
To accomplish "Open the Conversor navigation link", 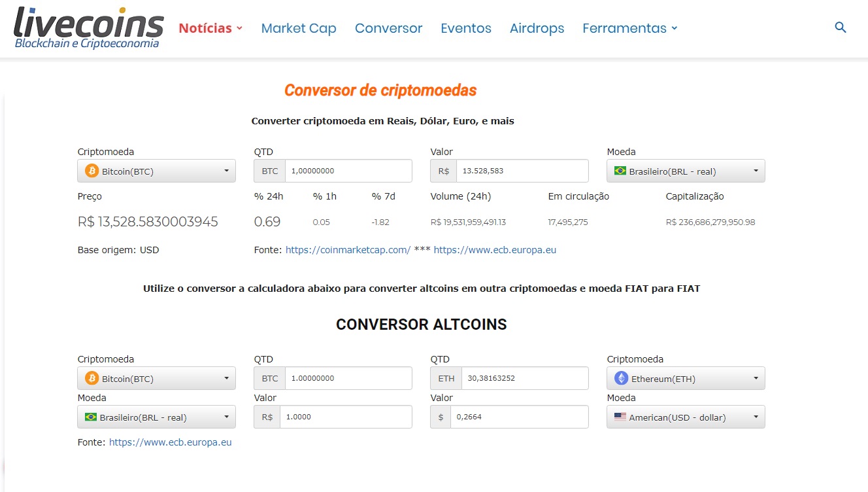I will click(x=388, y=28).
